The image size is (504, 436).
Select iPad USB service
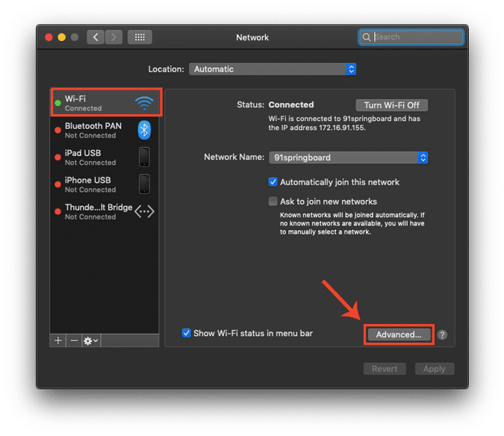pyautogui.click(x=105, y=157)
